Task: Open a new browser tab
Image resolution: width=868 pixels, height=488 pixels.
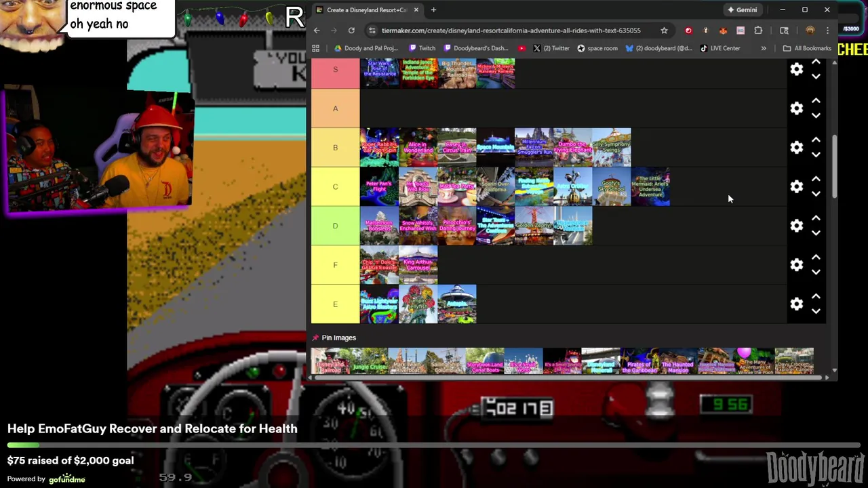Action: tap(433, 9)
